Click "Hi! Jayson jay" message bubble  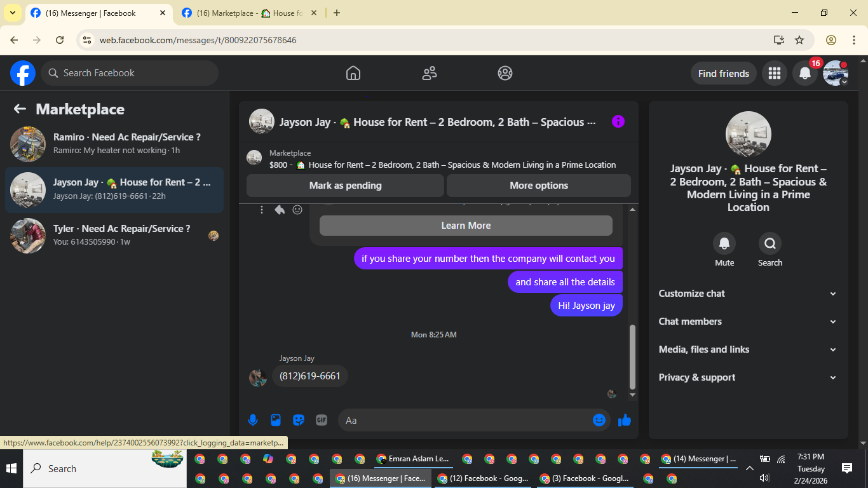pos(587,306)
